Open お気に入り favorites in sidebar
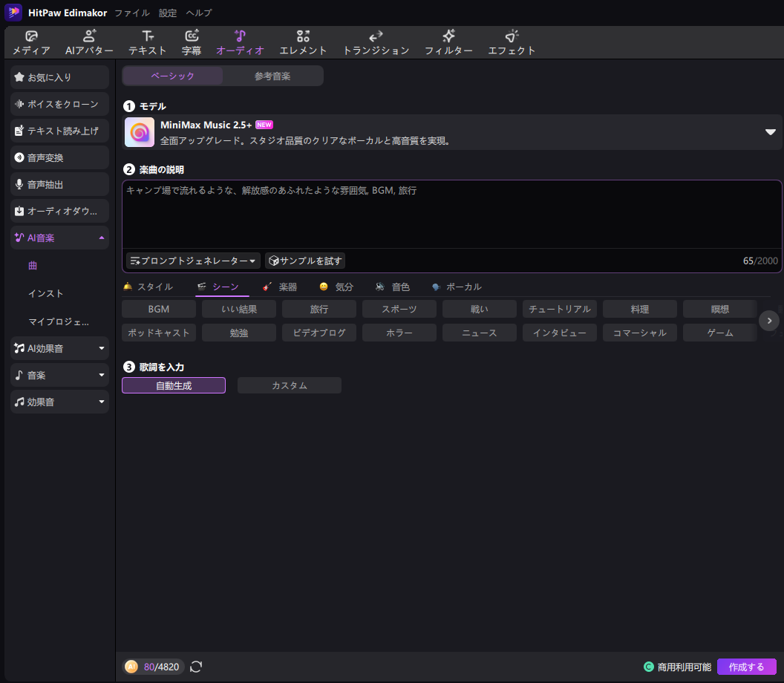The image size is (784, 683). point(59,77)
